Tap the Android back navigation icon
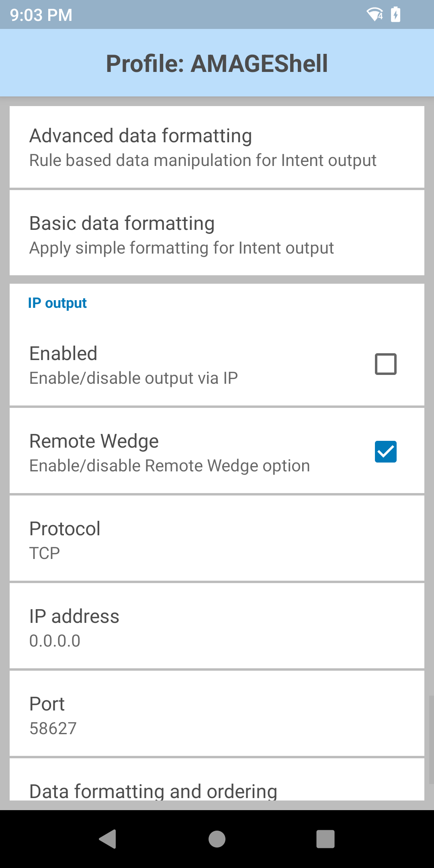The height and width of the screenshot is (868, 434). (108, 839)
